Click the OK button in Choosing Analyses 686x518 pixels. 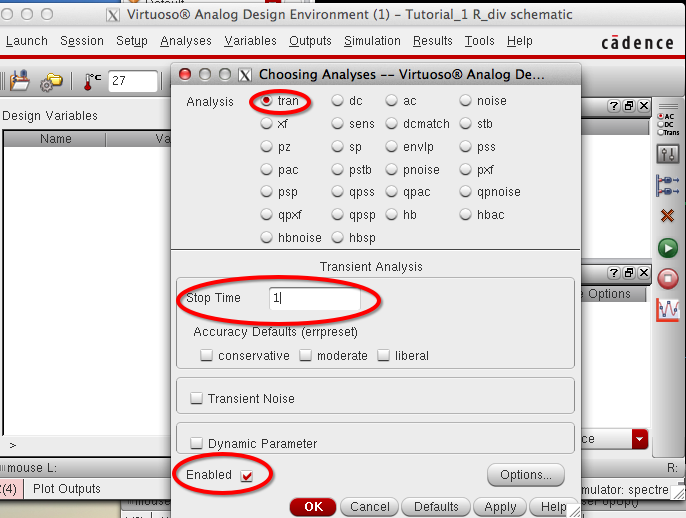(313, 507)
